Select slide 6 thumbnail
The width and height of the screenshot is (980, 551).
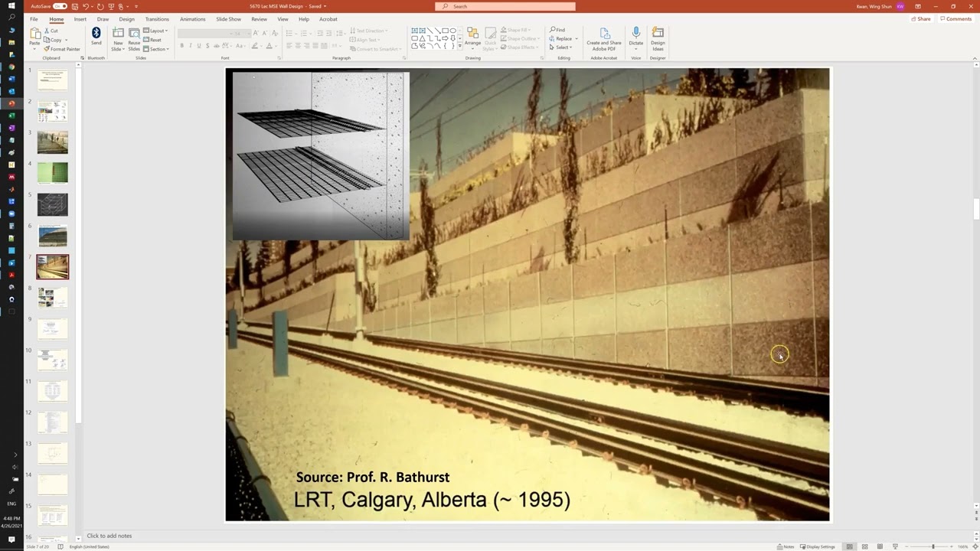[x=53, y=236]
